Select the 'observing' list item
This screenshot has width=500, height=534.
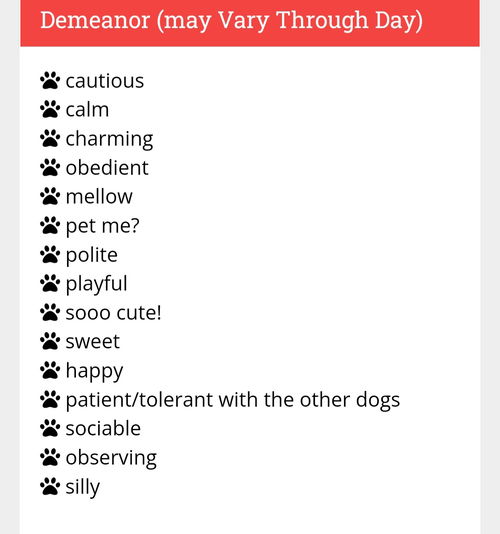pyautogui.click(x=111, y=458)
